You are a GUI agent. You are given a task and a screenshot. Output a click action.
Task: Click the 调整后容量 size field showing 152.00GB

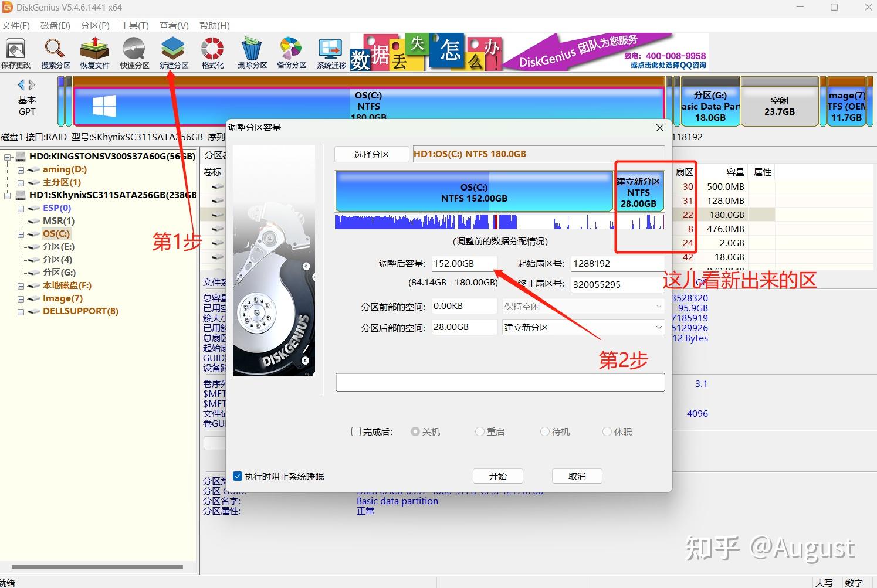click(464, 264)
